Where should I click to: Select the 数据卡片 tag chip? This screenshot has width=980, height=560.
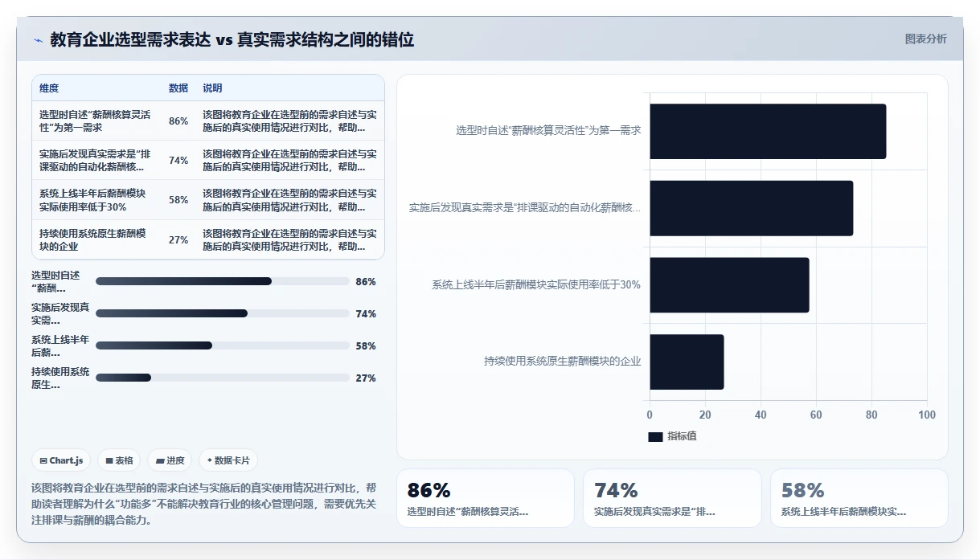click(228, 460)
